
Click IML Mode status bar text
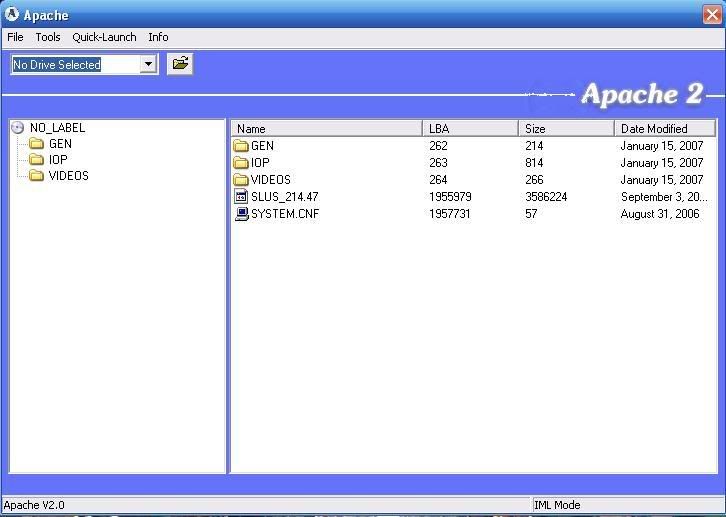557,505
